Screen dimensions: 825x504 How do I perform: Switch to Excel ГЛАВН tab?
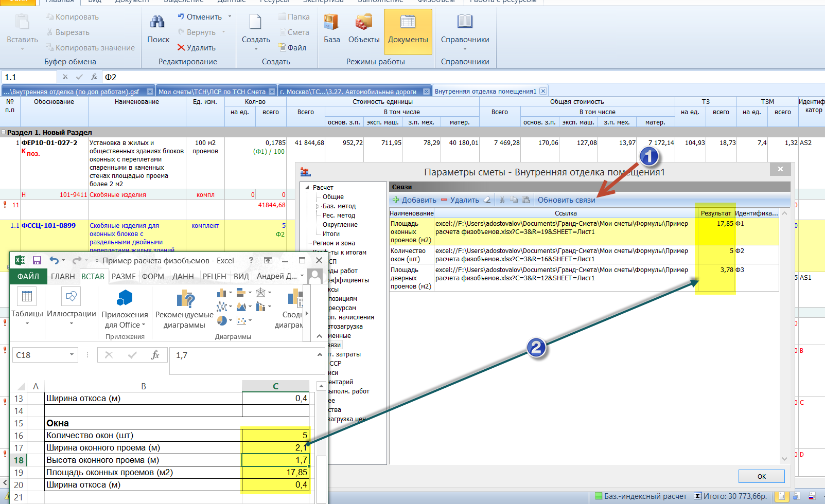[63, 277]
